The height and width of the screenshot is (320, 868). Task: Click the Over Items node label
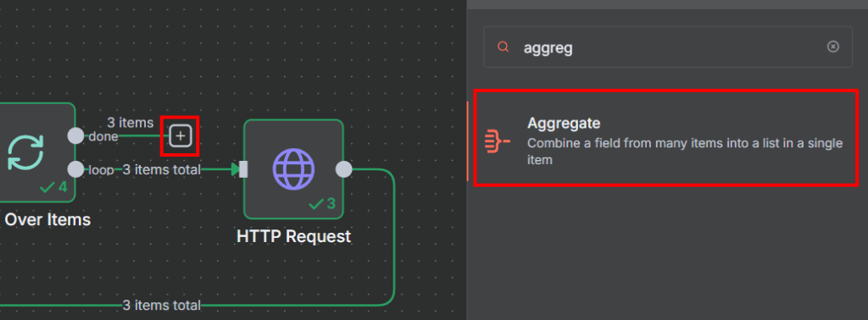47,220
